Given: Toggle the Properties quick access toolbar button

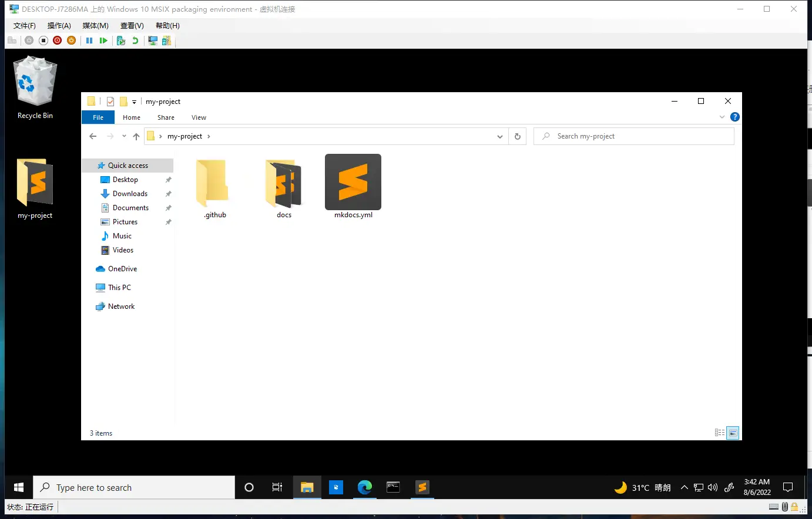Looking at the screenshot, I should click(x=110, y=102).
